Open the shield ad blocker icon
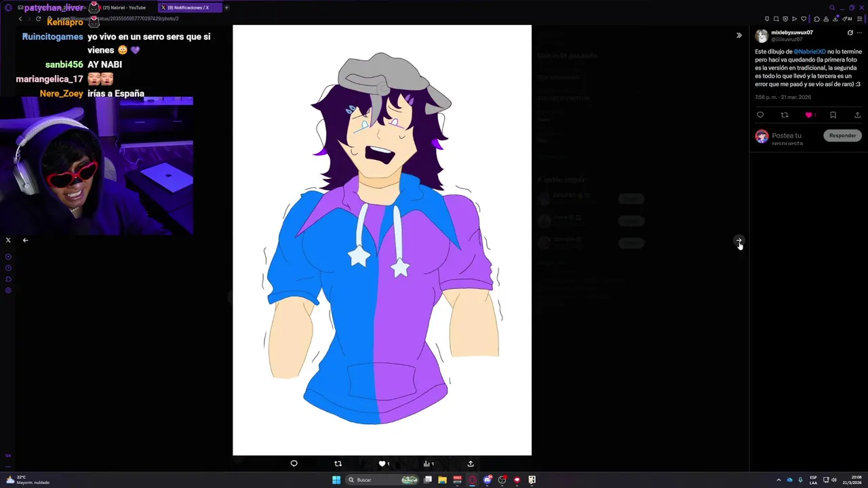The height and width of the screenshot is (488, 868). [785, 18]
